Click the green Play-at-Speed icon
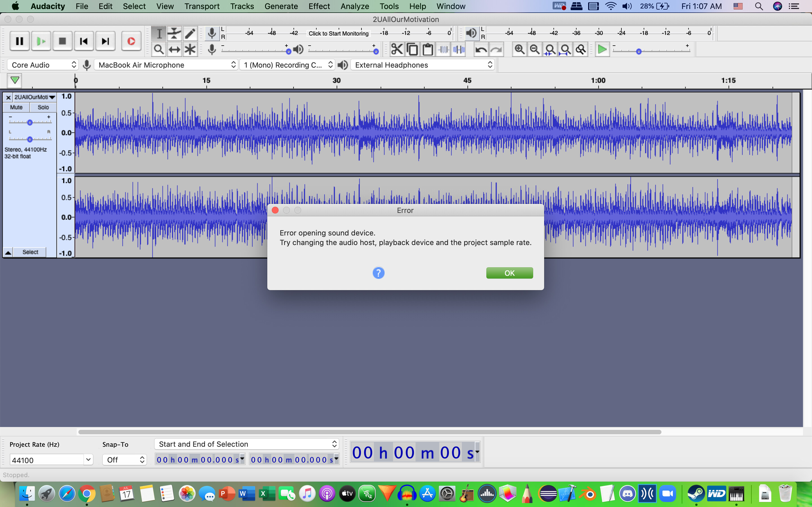Image resolution: width=812 pixels, height=507 pixels. [x=602, y=50]
